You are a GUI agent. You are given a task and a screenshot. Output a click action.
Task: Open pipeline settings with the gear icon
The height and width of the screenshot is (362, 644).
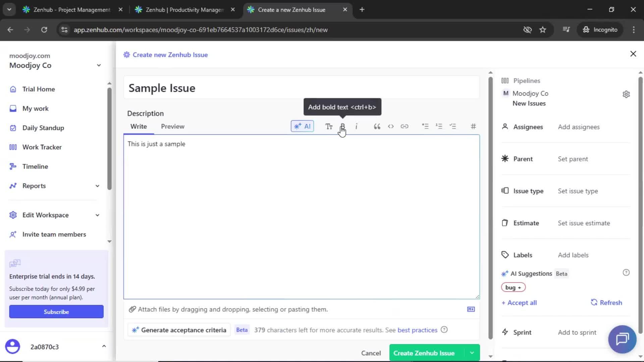coord(627,94)
